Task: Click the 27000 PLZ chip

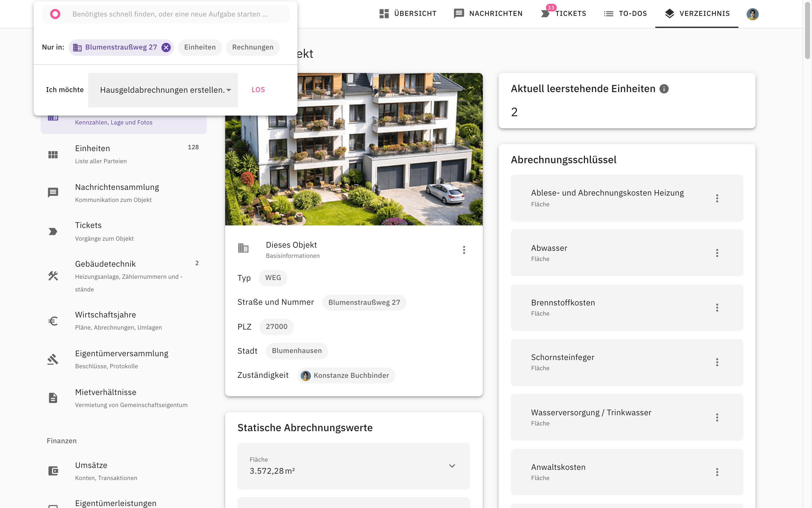Action: click(x=277, y=327)
